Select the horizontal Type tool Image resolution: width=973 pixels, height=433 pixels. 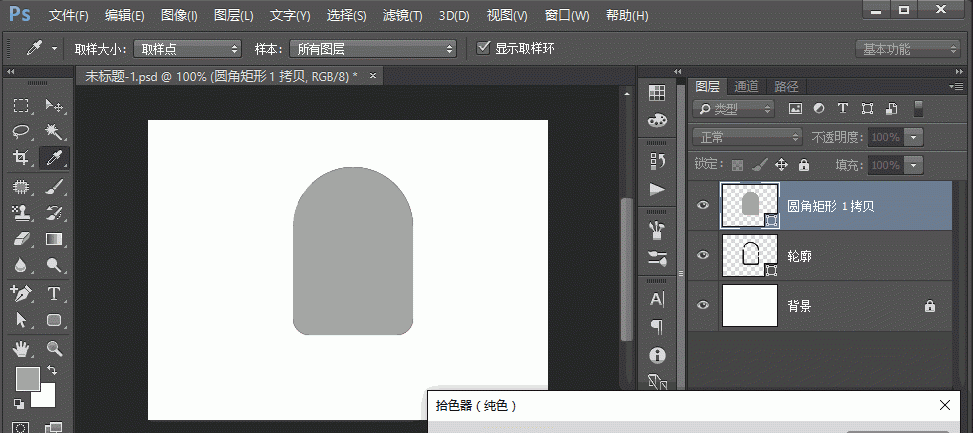[54, 294]
